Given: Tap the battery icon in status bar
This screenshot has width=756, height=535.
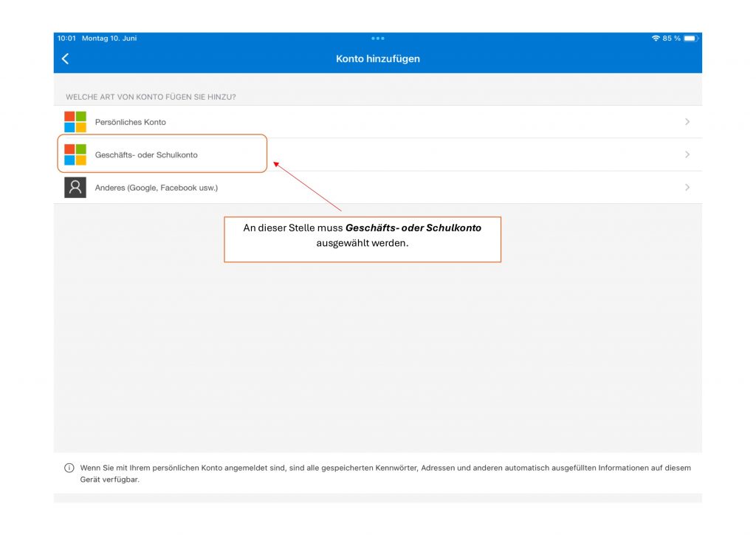Looking at the screenshot, I should click(690, 38).
